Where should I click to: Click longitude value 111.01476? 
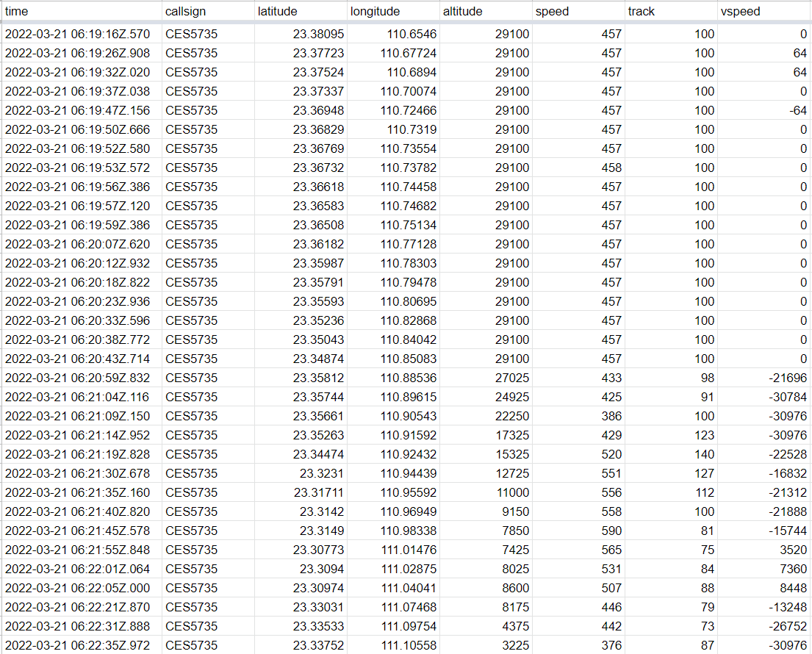[x=409, y=550]
